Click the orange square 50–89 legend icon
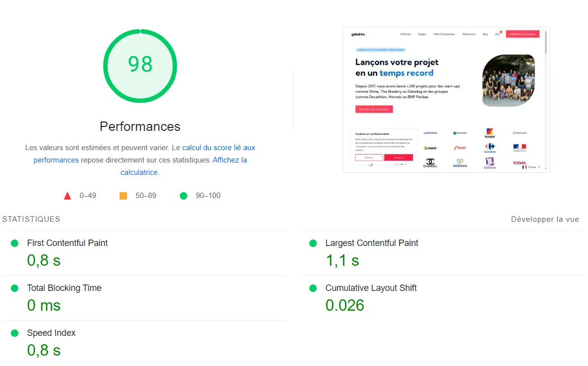This screenshot has width=588, height=366. click(x=124, y=196)
